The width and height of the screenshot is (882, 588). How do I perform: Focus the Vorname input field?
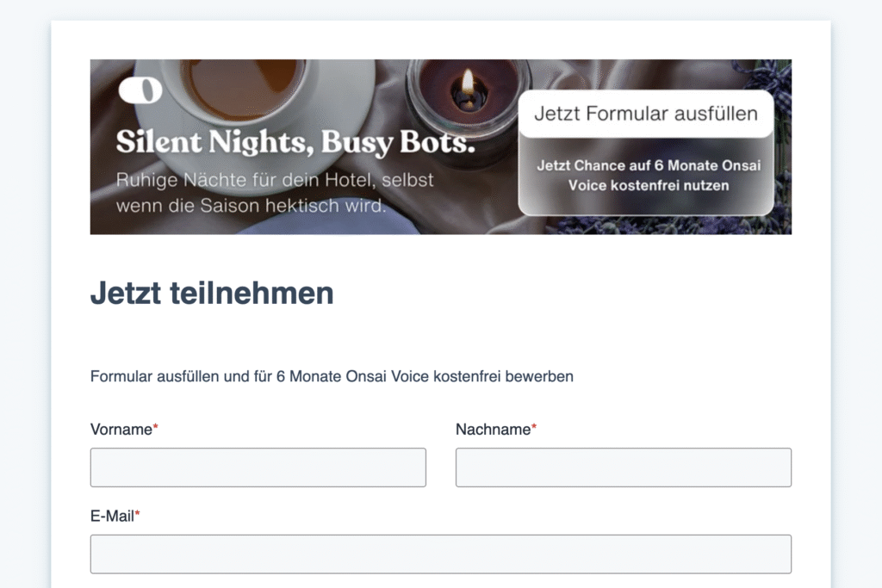click(x=258, y=467)
